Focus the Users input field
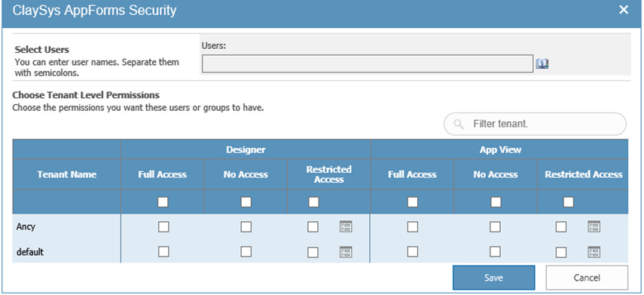The image size is (644, 295). [x=368, y=64]
